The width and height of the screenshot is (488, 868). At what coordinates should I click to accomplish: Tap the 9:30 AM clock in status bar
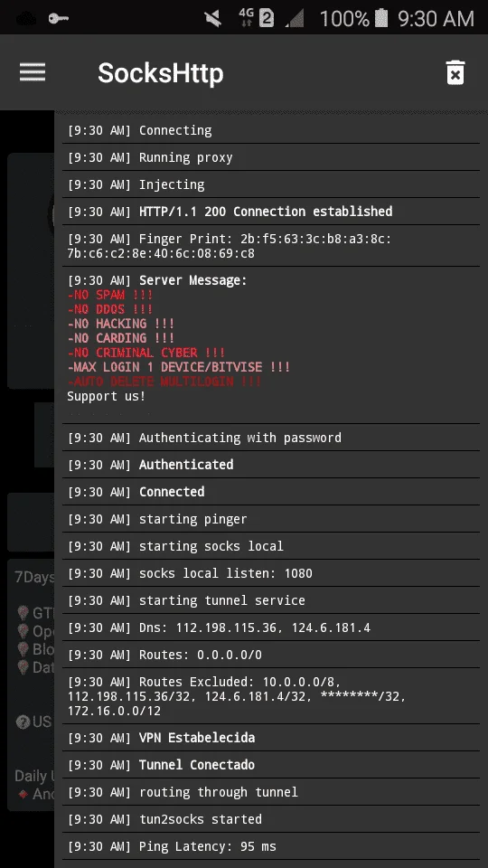(436, 19)
